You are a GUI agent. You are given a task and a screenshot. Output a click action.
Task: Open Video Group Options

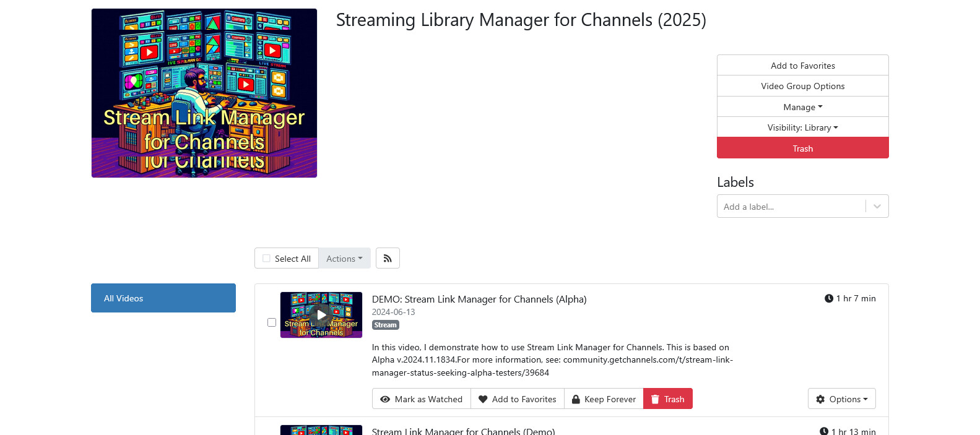[x=802, y=86]
